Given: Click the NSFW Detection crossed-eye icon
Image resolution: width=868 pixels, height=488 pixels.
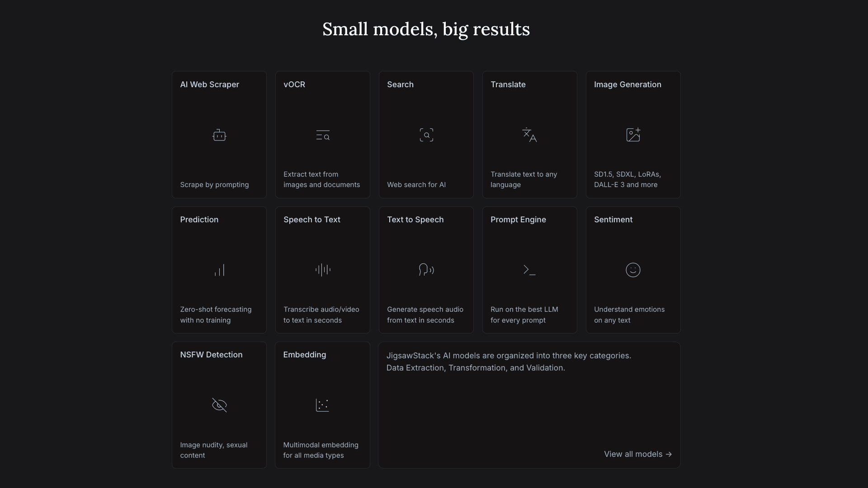Looking at the screenshot, I should [x=219, y=405].
